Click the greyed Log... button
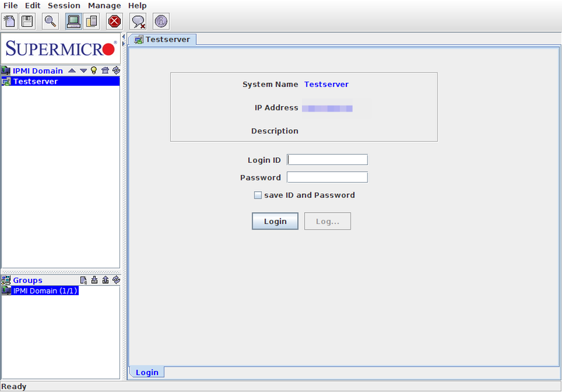562x392 pixels. (327, 221)
